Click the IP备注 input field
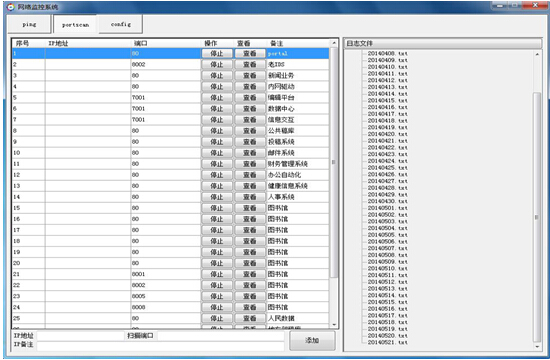The height and width of the screenshot is (360, 550). click(160, 346)
